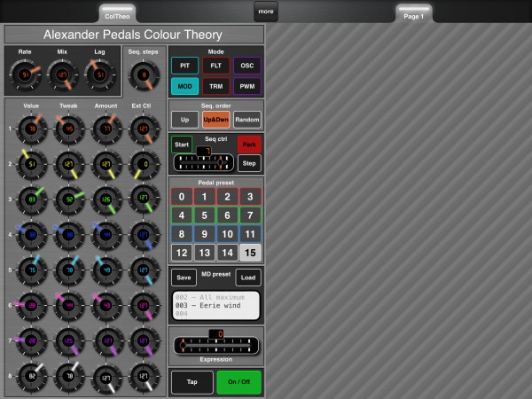
Task: Click the red Park button
Action: pos(249,145)
